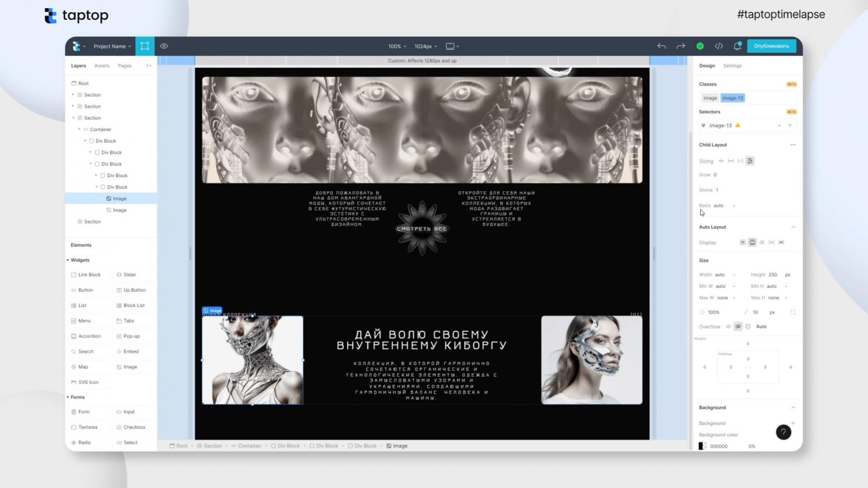
Task: Click the green status check icon
Action: (700, 46)
